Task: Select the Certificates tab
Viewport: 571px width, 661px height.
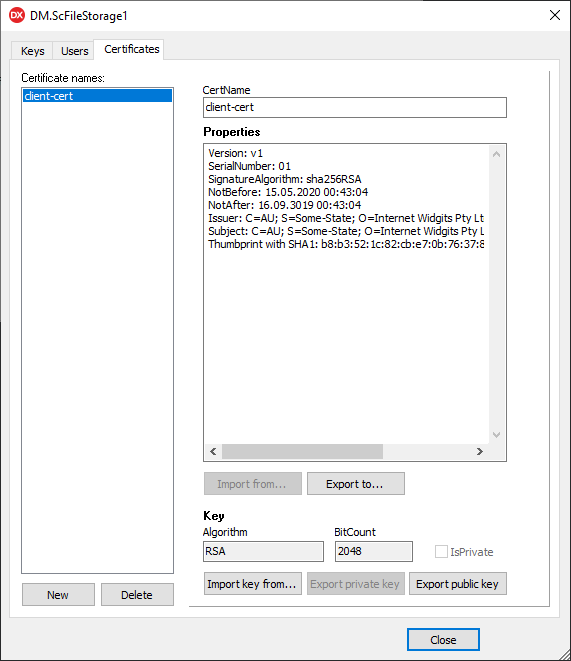Action: (x=131, y=49)
